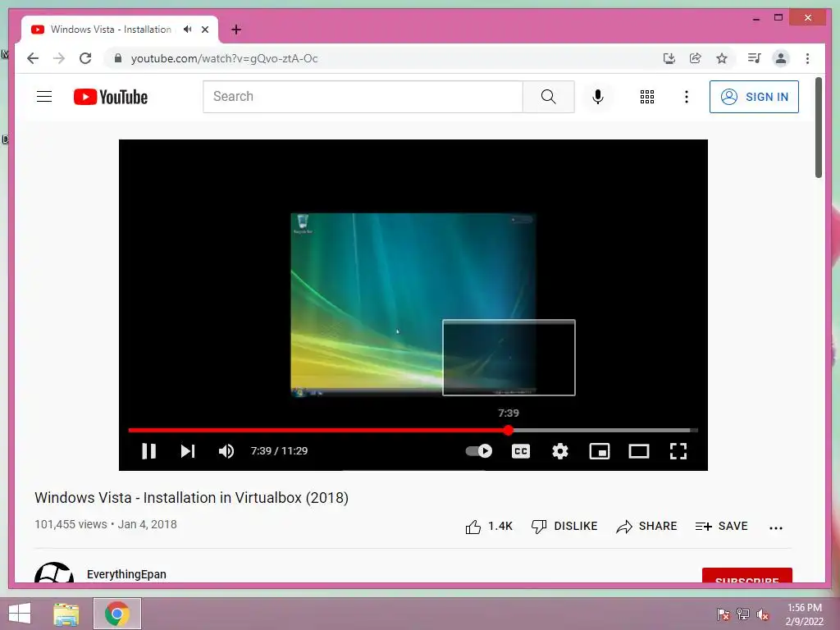Mute the video player volume
The image size is (840, 630).
(226, 451)
